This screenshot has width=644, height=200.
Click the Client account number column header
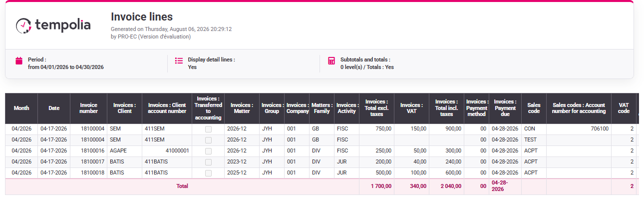click(167, 108)
